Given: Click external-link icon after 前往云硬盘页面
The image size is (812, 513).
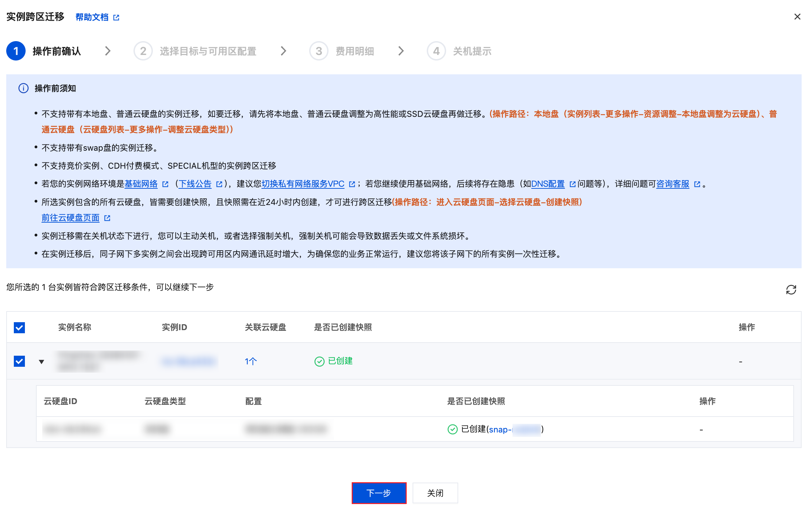Looking at the screenshot, I should pyautogui.click(x=107, y=218).
